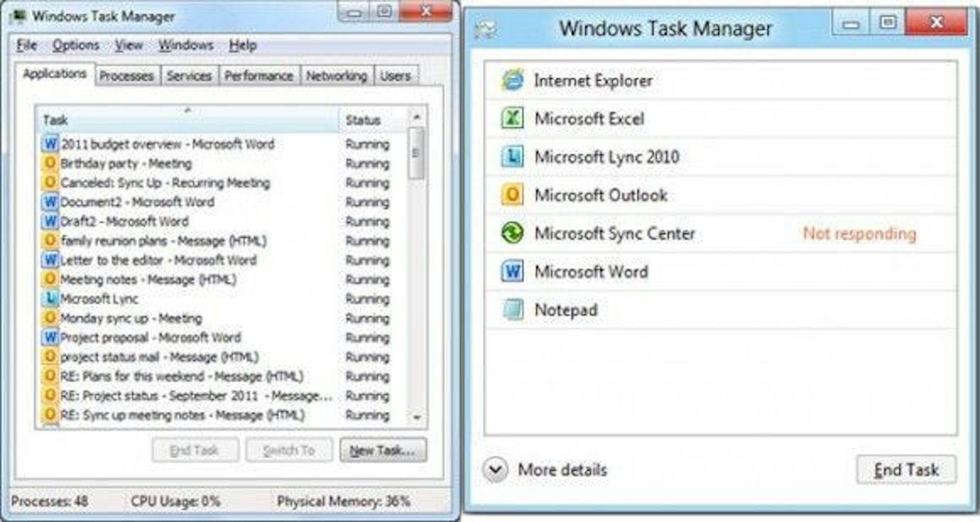
Task: Click the New Task... button
Action: (x=383, y=450)
